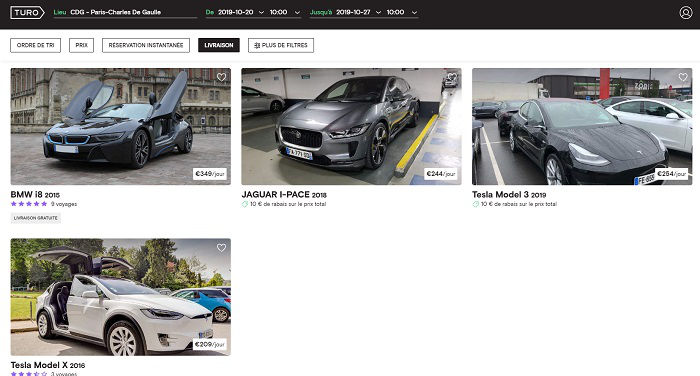Favorite the Tesla Model X with heart icon
This screenshot has width=700, height=376.
221,248
